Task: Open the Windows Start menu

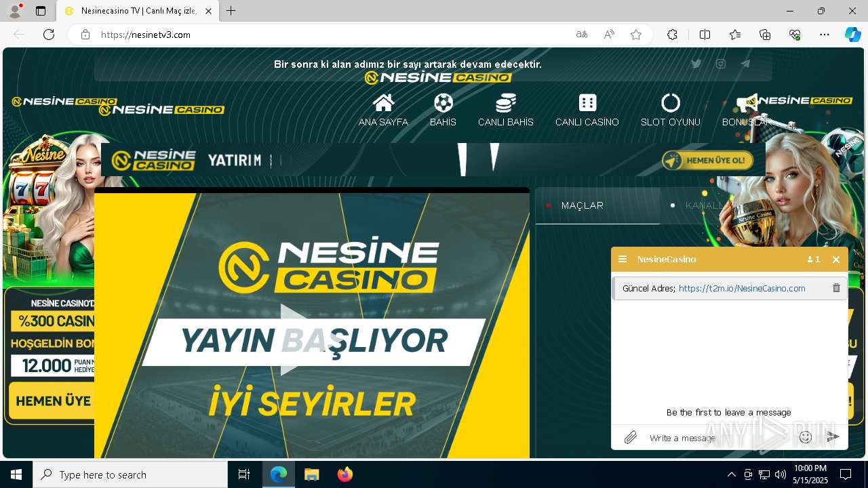Action: pos(16,474)
